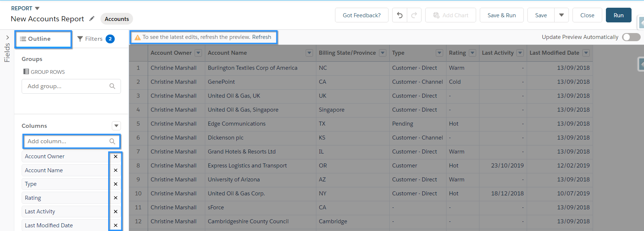Open Last Activity column header dropdown
644x231 pixels.
click(520, 53)
